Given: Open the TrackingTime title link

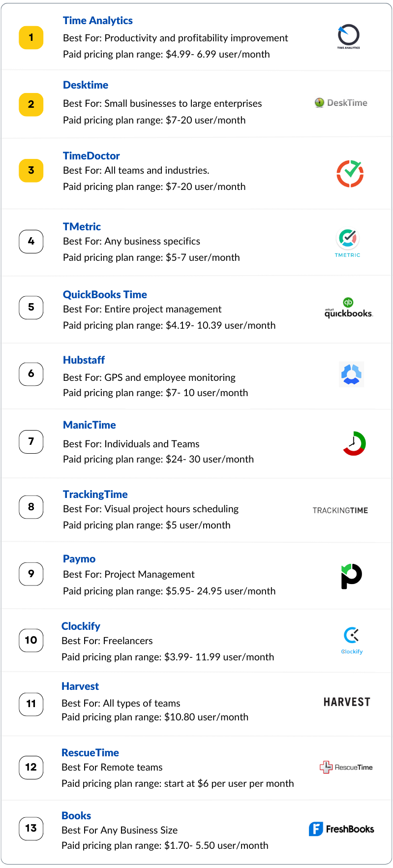Looking at the screenshot, I should 95,495.
